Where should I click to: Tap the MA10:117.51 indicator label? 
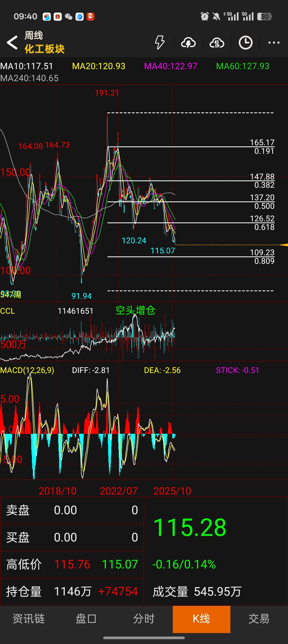click(27, 66)
